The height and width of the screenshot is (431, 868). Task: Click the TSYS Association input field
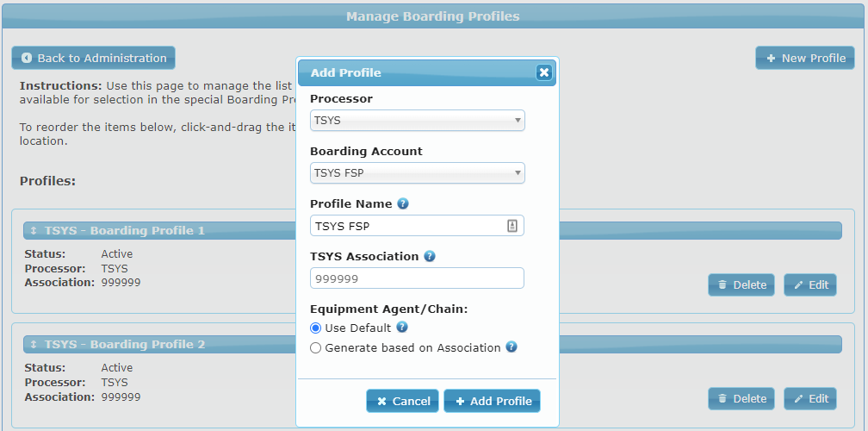417,278
